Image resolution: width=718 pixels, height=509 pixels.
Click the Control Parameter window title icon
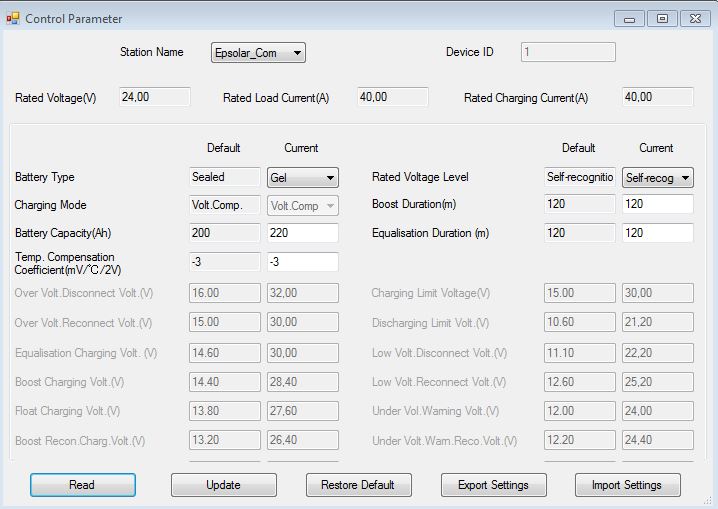[13, 18]
